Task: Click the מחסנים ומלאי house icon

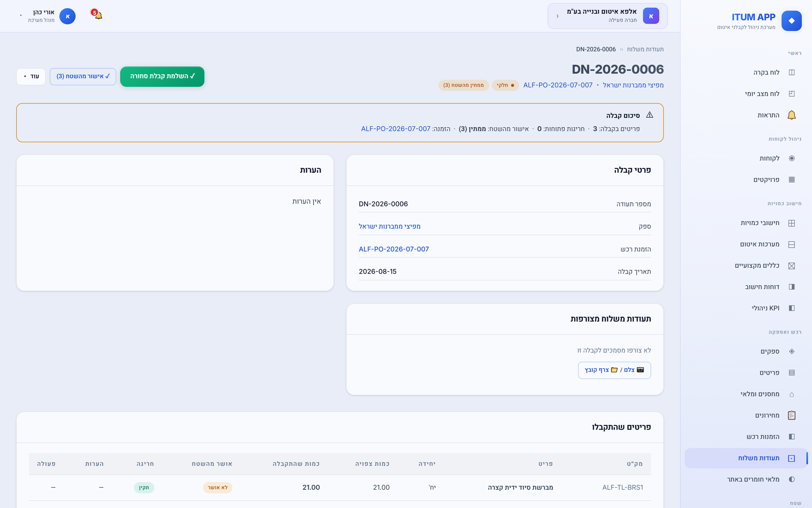Action: click(791, 394)
